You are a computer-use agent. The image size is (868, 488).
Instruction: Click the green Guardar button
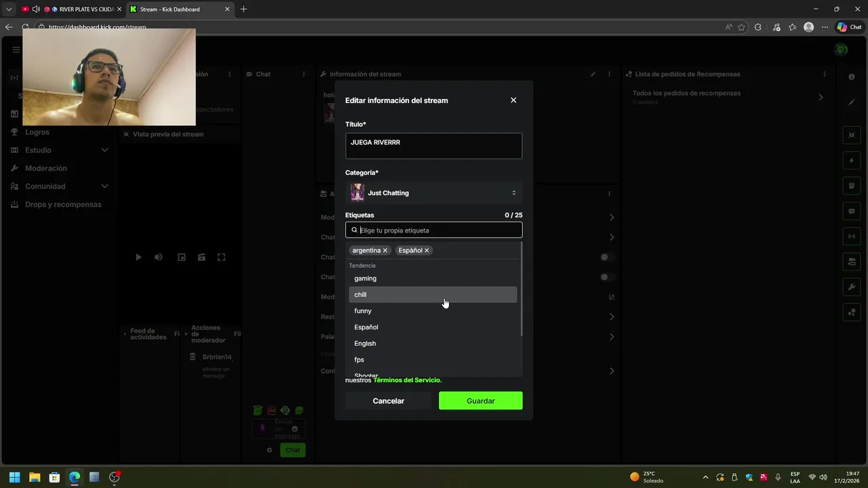480,401
